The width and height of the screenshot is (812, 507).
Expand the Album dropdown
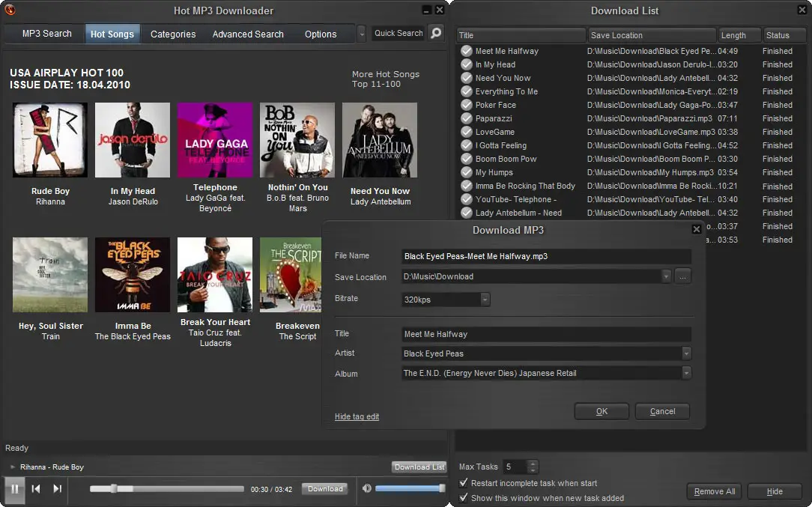pyautogui.click(x=686, y=373)
